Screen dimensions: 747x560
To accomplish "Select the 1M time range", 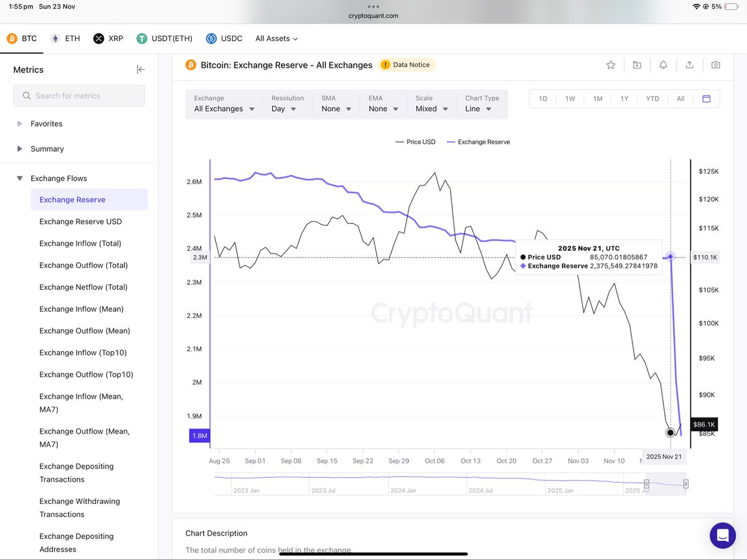I will click(x=598, y=99).
